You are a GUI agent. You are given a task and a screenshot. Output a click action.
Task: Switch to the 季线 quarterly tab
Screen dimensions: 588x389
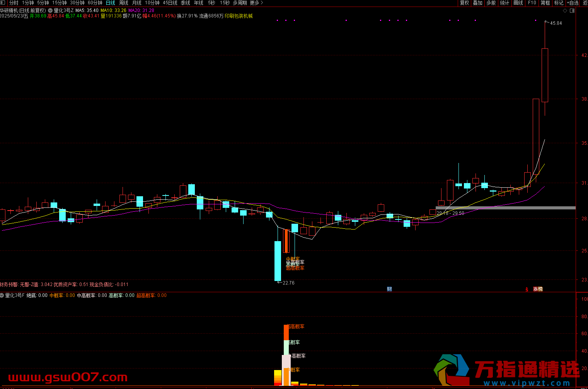pos(186,3)
